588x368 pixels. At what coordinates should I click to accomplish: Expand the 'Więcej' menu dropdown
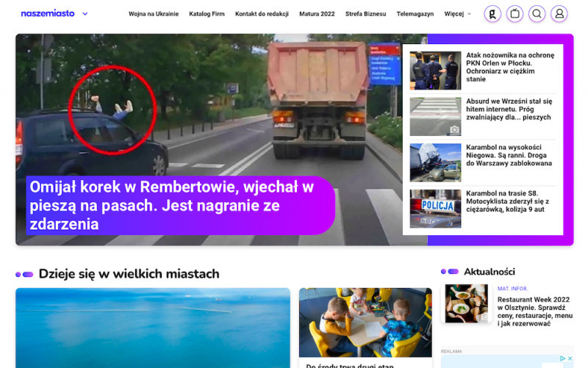(x=457, y=14)
